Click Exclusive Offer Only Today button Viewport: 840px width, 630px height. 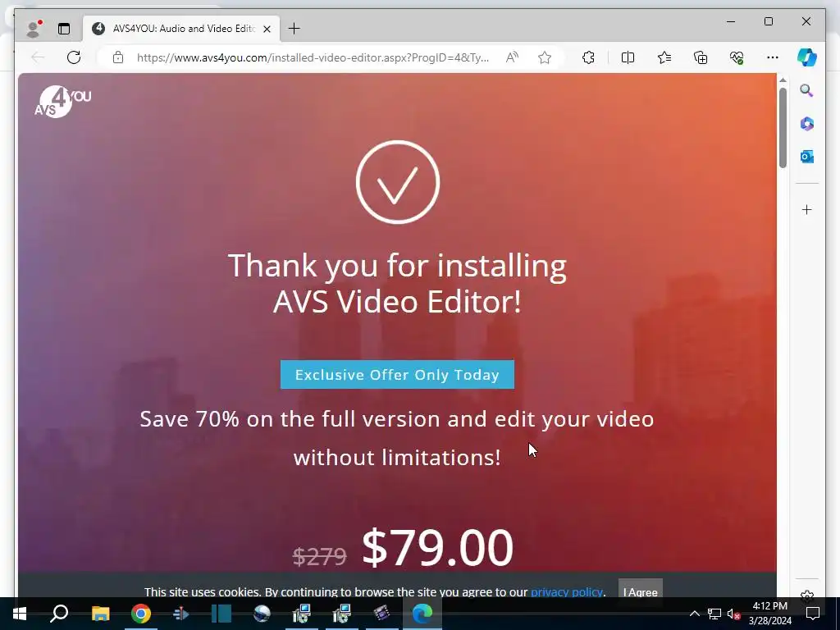[x=397, y=374]
